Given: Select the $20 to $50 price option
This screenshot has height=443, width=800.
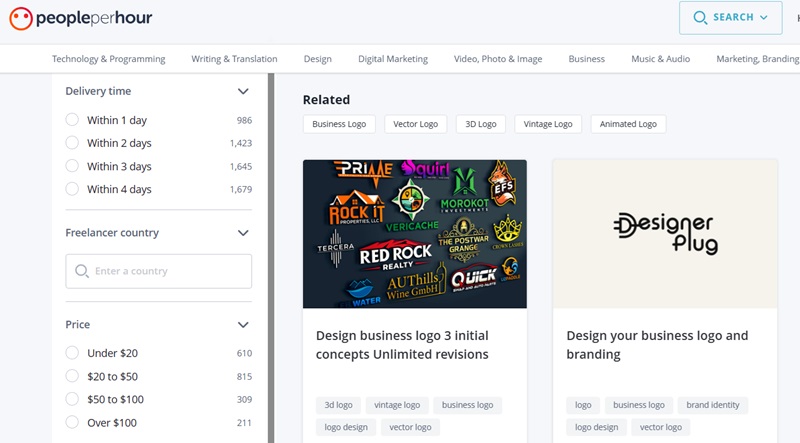Looking at the screenshot, I should coord(72,376).
